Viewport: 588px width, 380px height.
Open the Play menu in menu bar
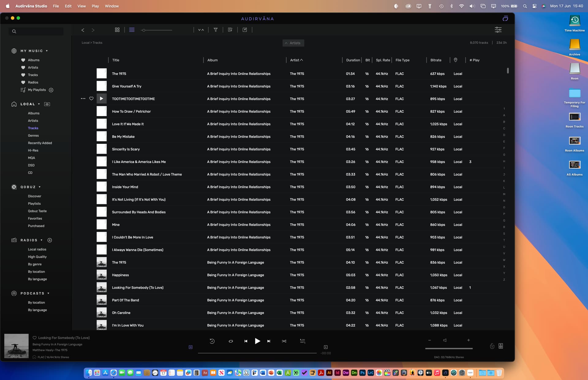point(95,6)
